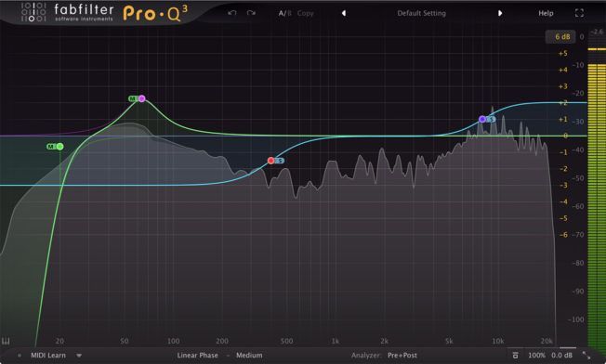Enable MIDI Learn button
606x364 pixels.
point(48,355)
